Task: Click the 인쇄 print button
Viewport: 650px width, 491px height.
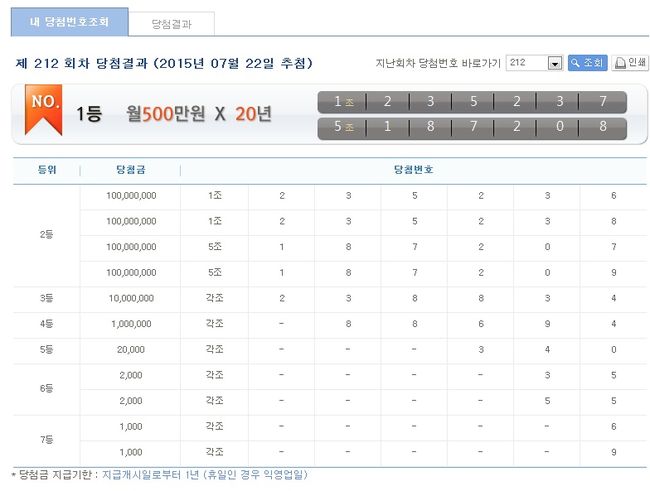Action: [x=629, y=63]
